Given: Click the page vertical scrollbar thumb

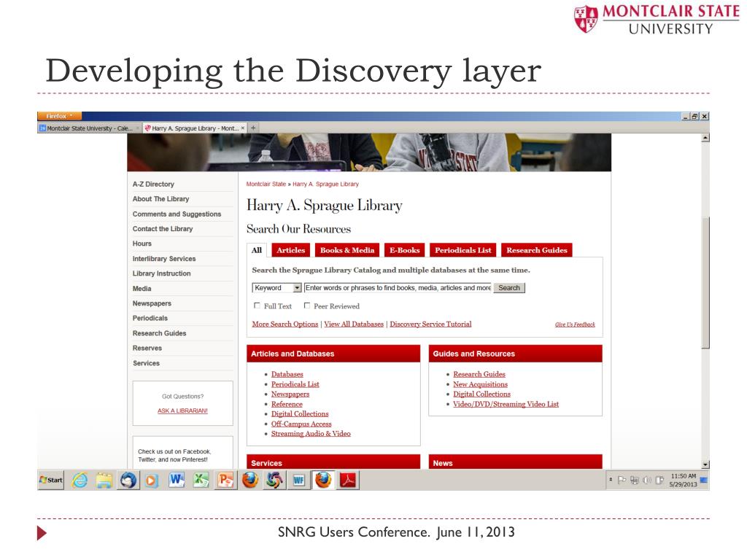Looking at the screenshot, I should [x=705, y=283].
